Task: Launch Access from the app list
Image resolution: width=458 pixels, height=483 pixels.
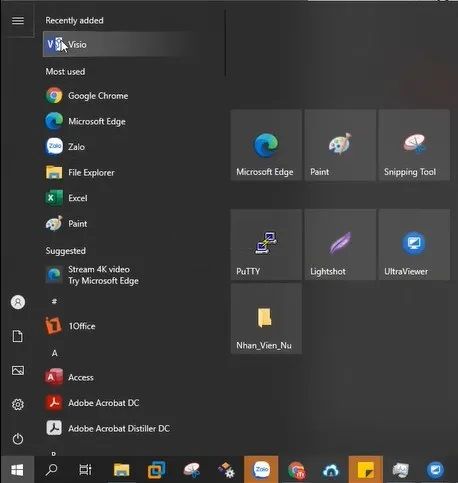Action: (x=123, y=377)
